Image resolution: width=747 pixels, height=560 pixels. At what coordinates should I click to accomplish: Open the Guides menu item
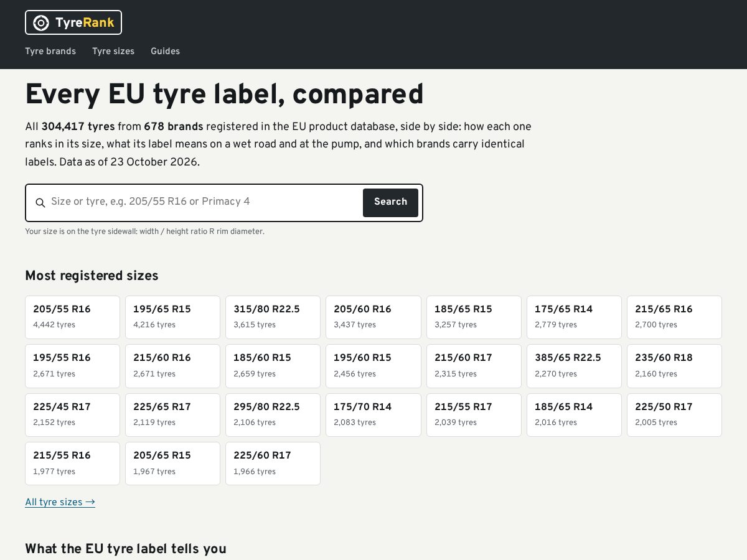(x=165, y=51)
